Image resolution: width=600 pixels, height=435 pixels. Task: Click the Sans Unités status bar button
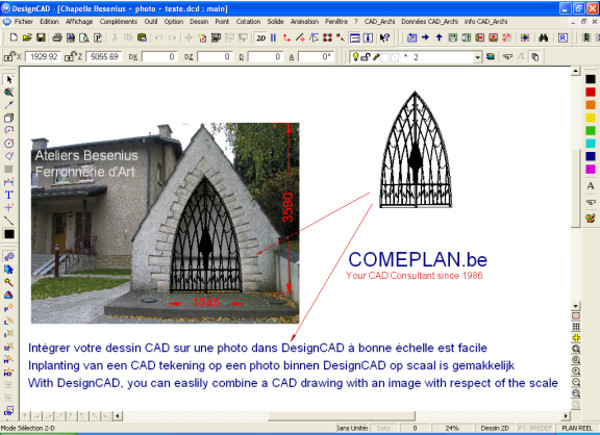pyautogui.click(x=352, y=428)
